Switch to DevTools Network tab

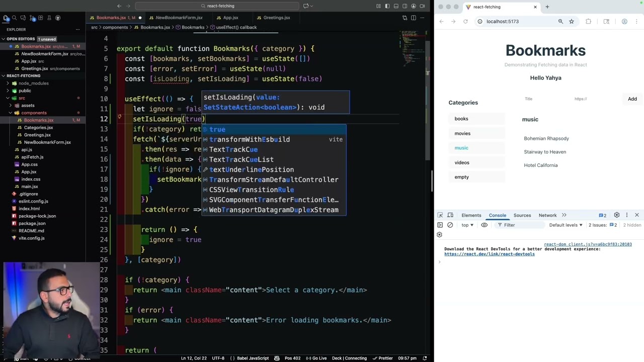(547, 215)
